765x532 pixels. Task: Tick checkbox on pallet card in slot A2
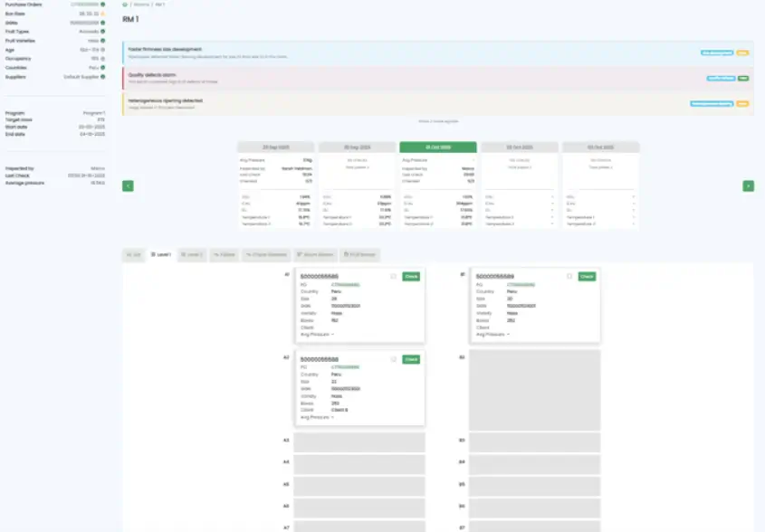click(394, 359)
